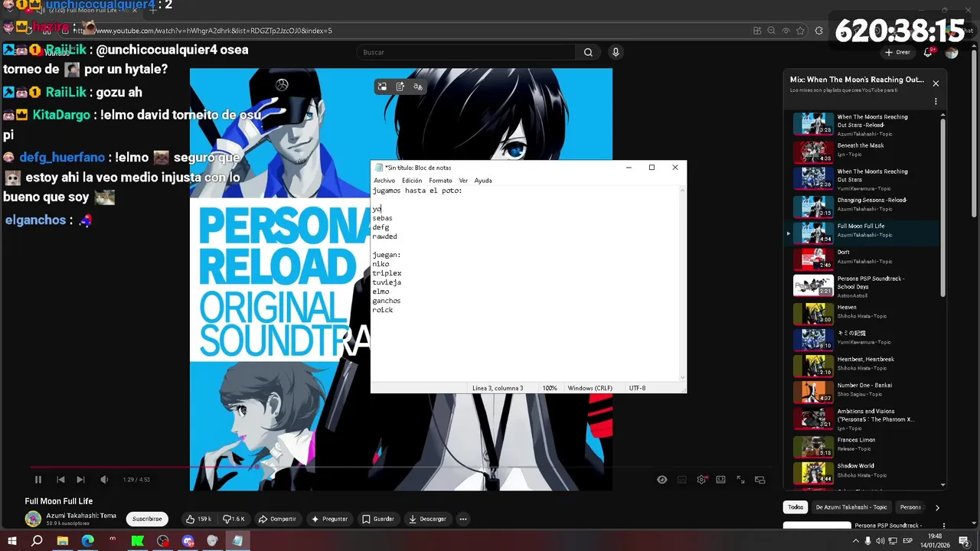
Task: Click the Crear button in YouTube header
Action: (x=897, y=52)
